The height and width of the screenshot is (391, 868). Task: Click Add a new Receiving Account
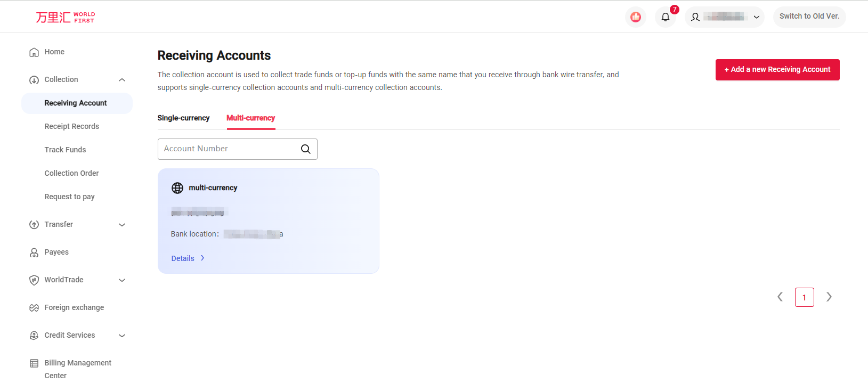(x=777, y=70)
